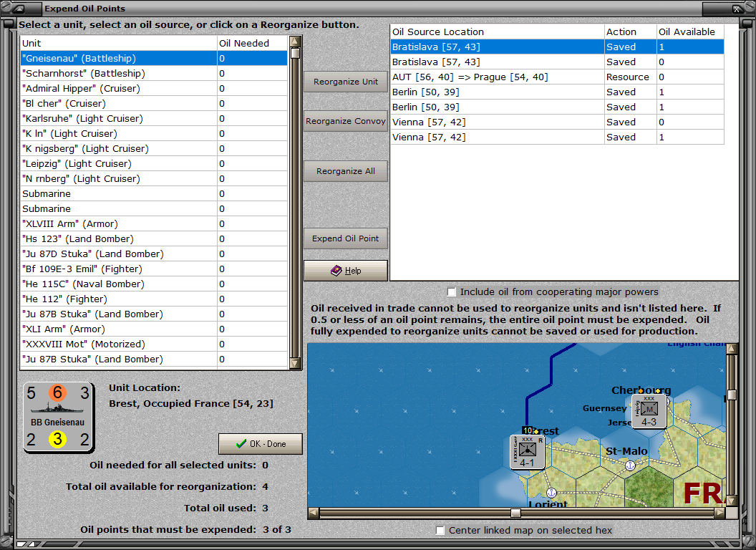Select the 4-3 motorized unit near Cherbourg
756x550 pixels.
click(x=649, y=412)
